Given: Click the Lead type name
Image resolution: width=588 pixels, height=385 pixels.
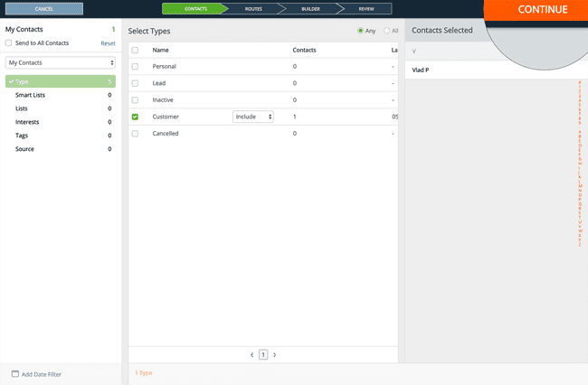Looking at the screenshot, I should click(x=159, y=83).
